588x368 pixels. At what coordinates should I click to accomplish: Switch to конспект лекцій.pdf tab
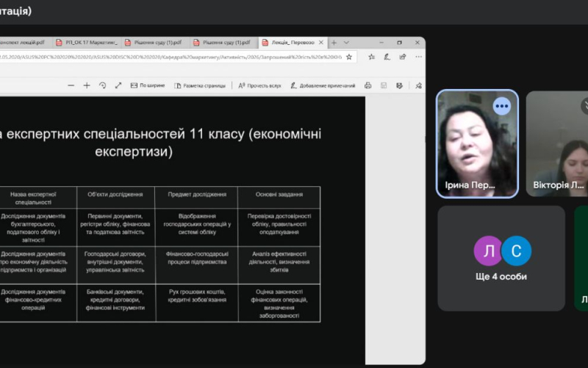click(x=25, y=43)
